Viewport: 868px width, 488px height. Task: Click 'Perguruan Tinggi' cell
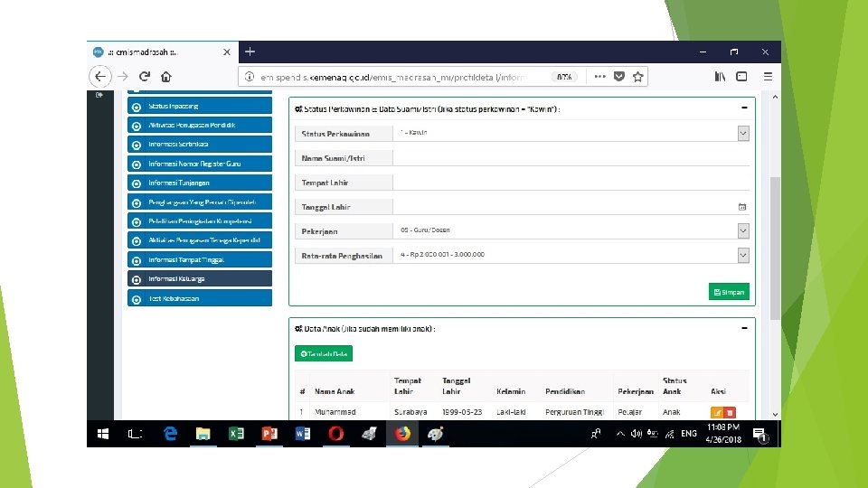pos(575,412)
